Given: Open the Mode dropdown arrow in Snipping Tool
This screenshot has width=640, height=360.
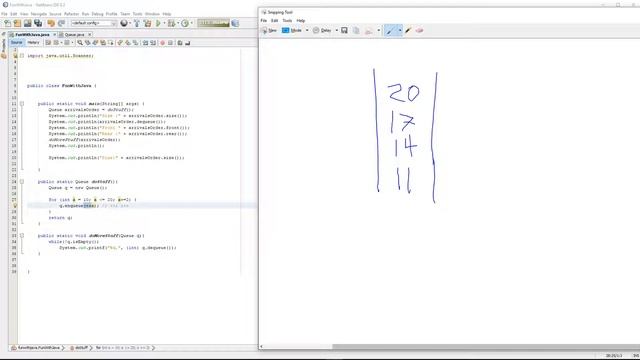Looking at the screenshot, I should tap(307, 30).
